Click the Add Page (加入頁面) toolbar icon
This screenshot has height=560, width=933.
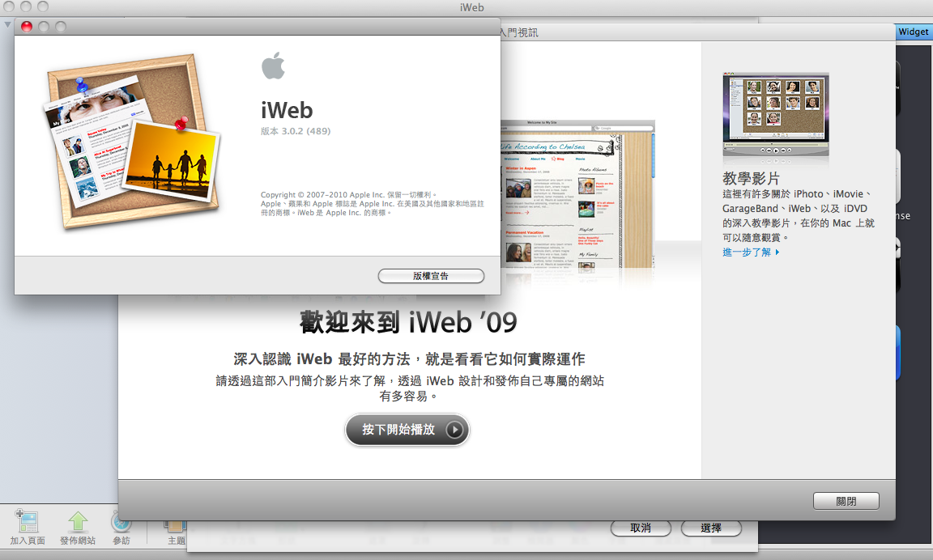tap(27, 522)
